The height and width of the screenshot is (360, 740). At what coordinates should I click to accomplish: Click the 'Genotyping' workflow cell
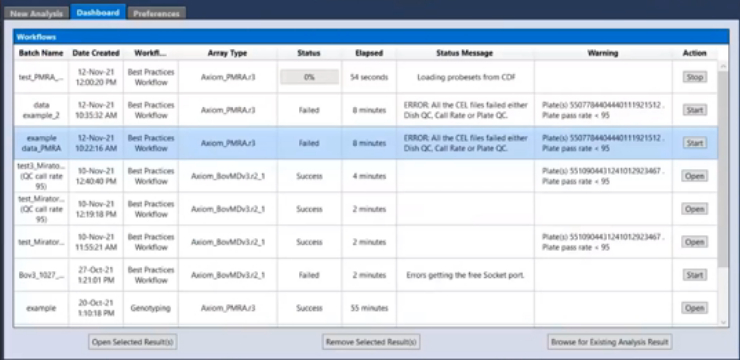point(151,308)
